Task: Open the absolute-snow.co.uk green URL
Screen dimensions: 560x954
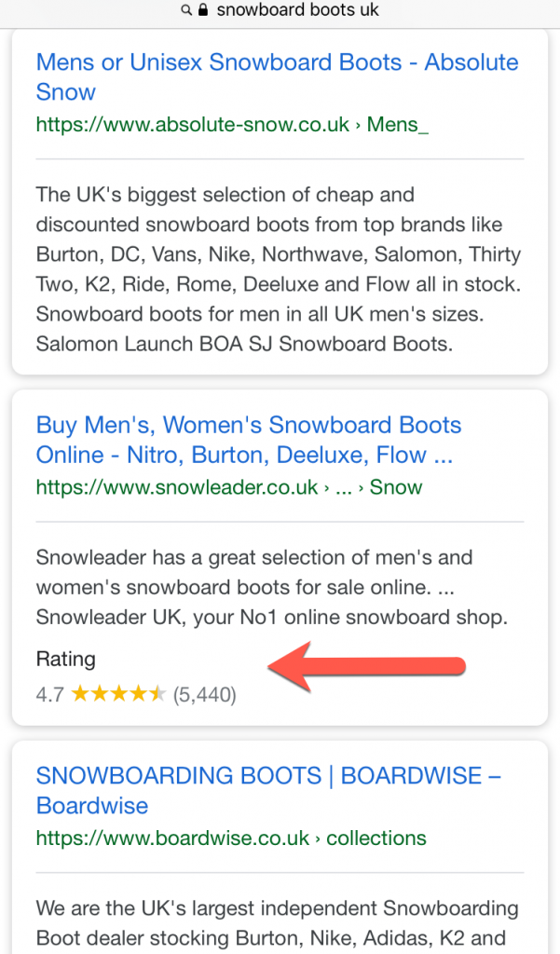Action: click(x=192, y=124)
